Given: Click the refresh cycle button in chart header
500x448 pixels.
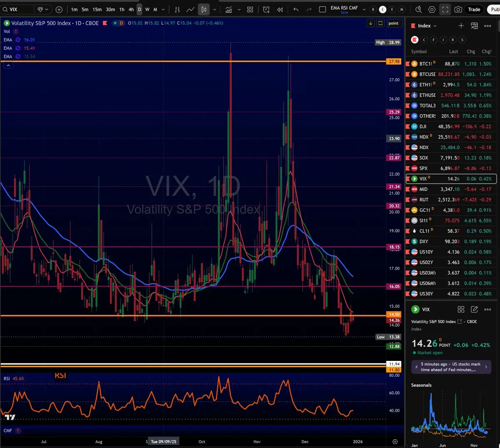Looking at the screenshot, I should pyautogui.click(x=380, y=23).
